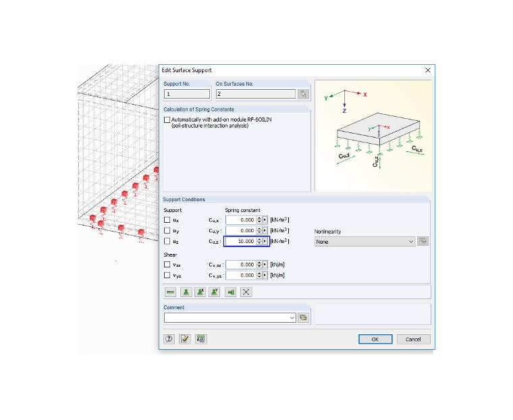513x420 pixels.
Task: Click the edit comment notepad icon in the footer
Action: click(x=185, y=339)
